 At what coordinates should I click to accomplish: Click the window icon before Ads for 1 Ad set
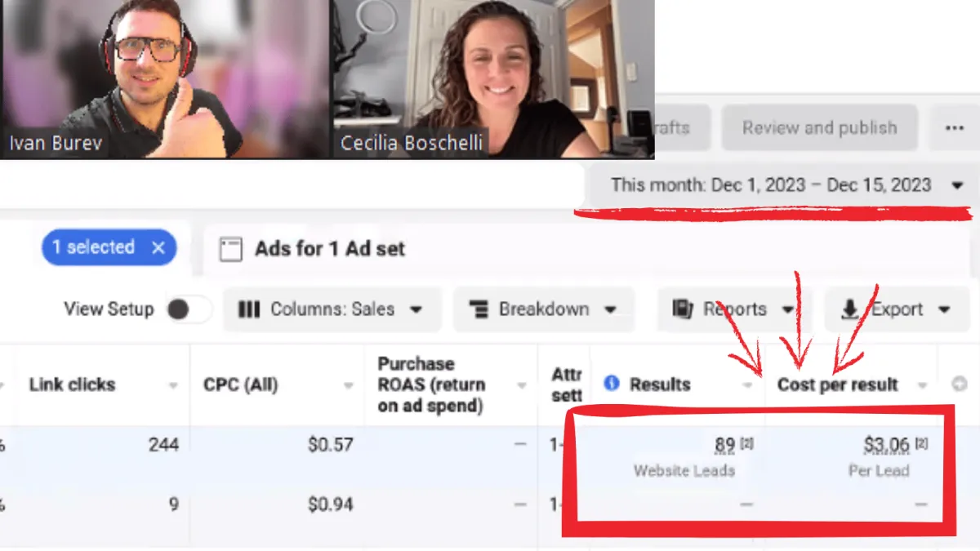pyautogui.click(x=231, y=250)
